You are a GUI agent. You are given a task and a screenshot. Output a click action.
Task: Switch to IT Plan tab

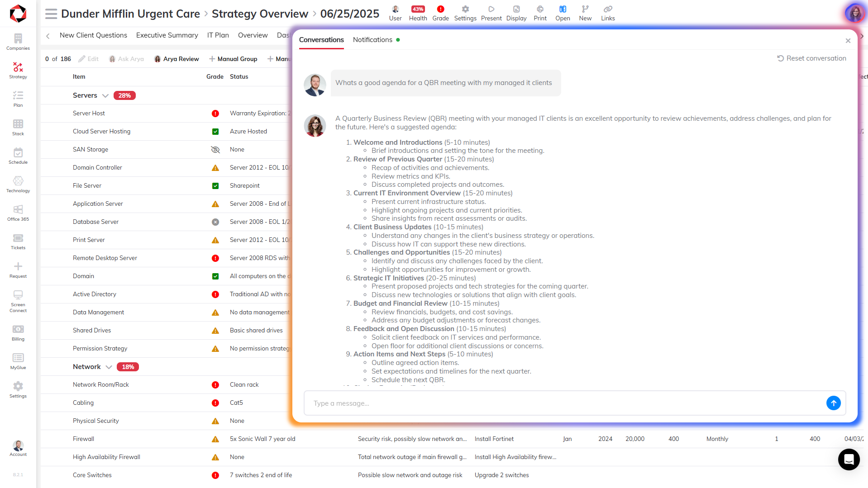coord(218,35)
